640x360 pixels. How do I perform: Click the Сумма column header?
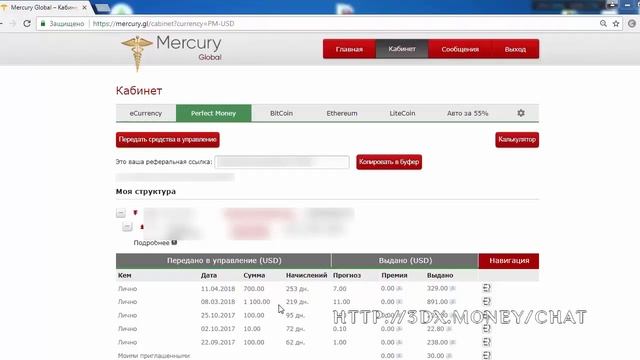[x=254, y=276]
